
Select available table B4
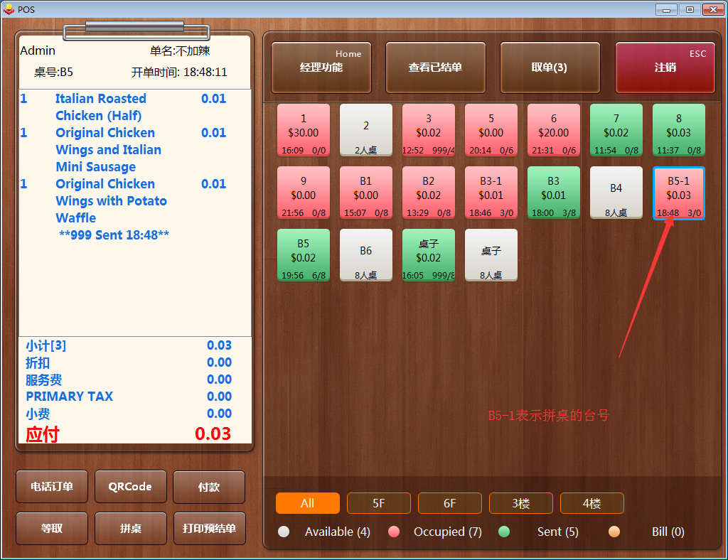coord(616,193)
